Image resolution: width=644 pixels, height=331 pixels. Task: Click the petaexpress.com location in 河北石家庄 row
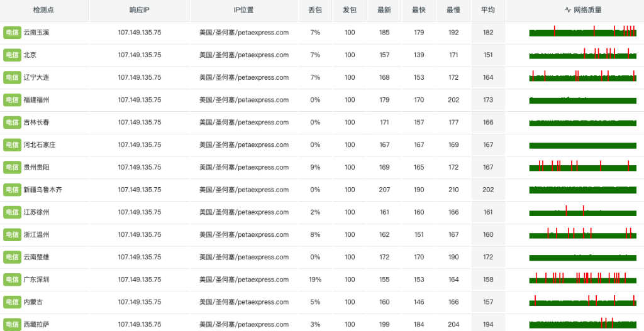coord(244,145)
